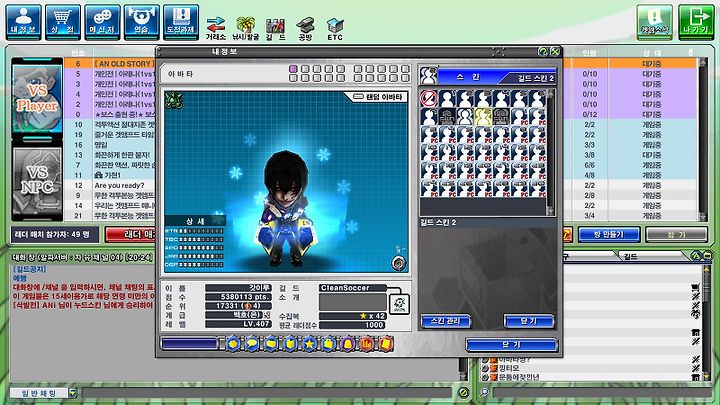The image size is (720, 405).
Task: Click the round minus button above friend list
Action: click(x=707, y=256)
